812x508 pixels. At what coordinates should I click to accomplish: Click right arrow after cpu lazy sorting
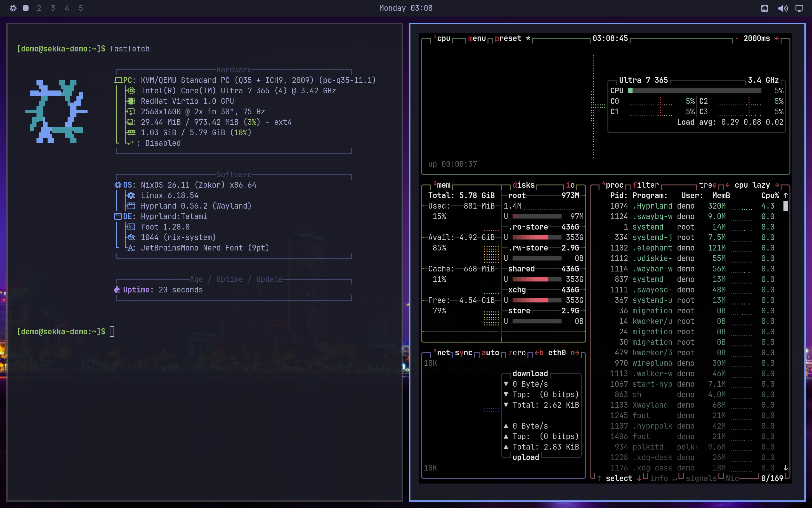pos(777,185)
